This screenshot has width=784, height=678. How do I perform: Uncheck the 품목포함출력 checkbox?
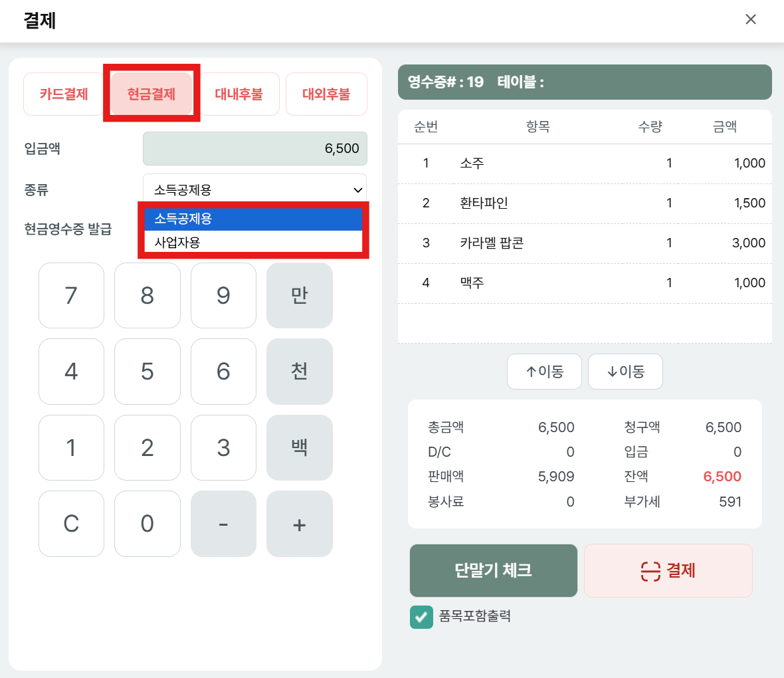click(x=421, y=617)
